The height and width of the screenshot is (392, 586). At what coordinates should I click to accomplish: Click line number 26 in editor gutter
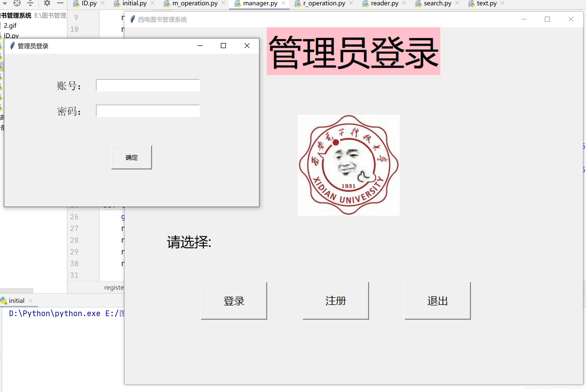74,217
